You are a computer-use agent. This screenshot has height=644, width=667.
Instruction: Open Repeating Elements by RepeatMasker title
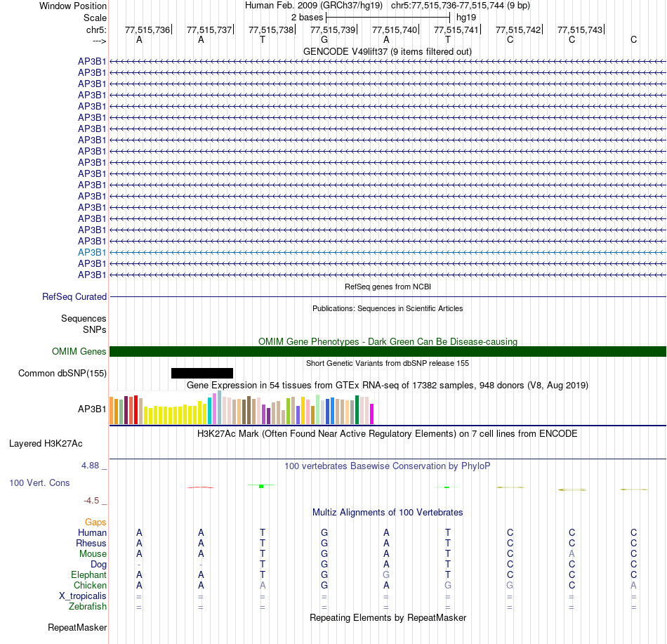click(x=388, y=617)
